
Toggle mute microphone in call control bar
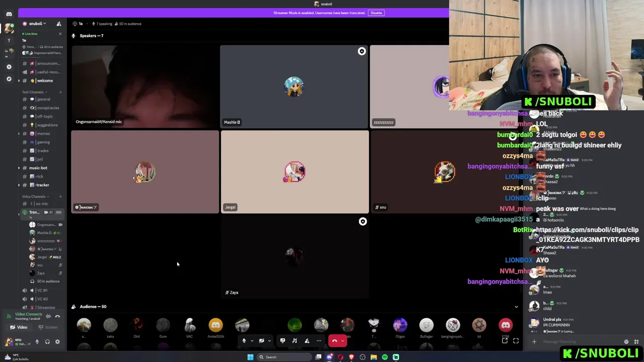[244, 341]
